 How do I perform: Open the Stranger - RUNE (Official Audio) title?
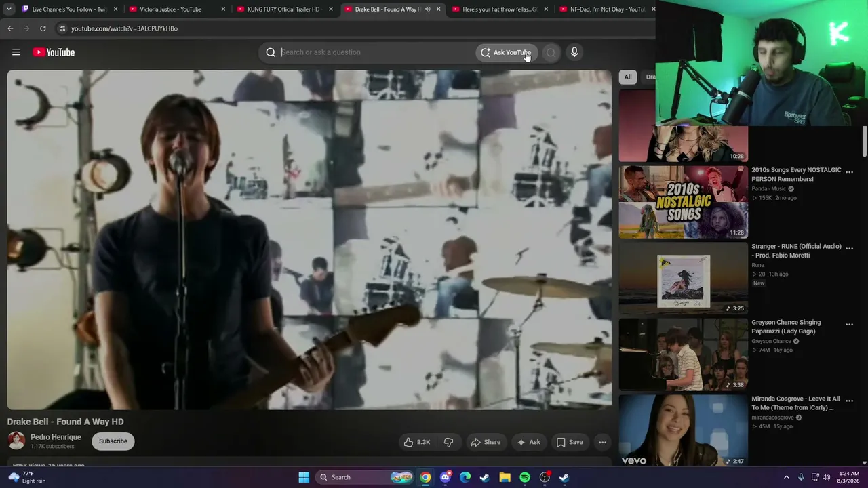coord(796,251)
